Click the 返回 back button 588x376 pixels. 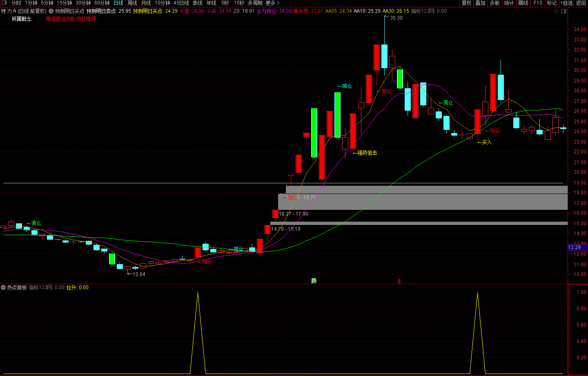coord(581,3)
